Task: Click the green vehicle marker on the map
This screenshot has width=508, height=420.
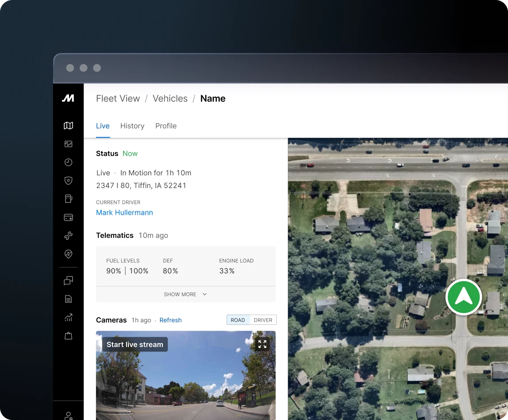Action: coord(463,297)
